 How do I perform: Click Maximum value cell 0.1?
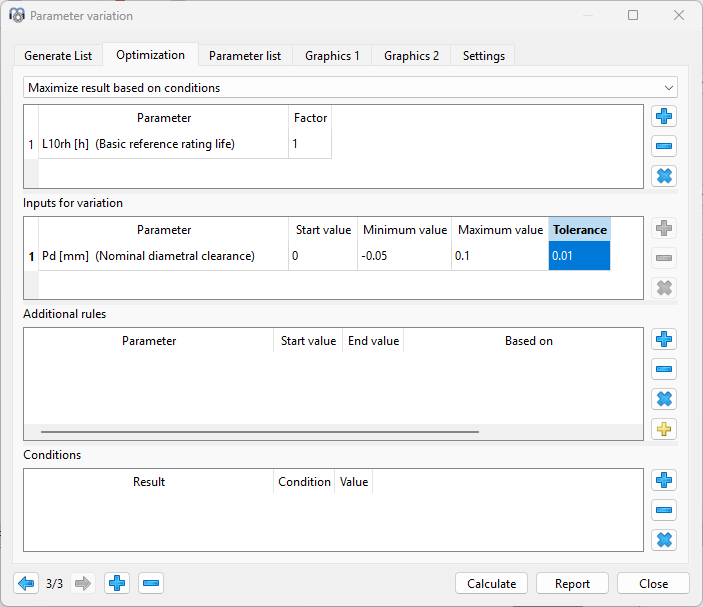[500, 256]
